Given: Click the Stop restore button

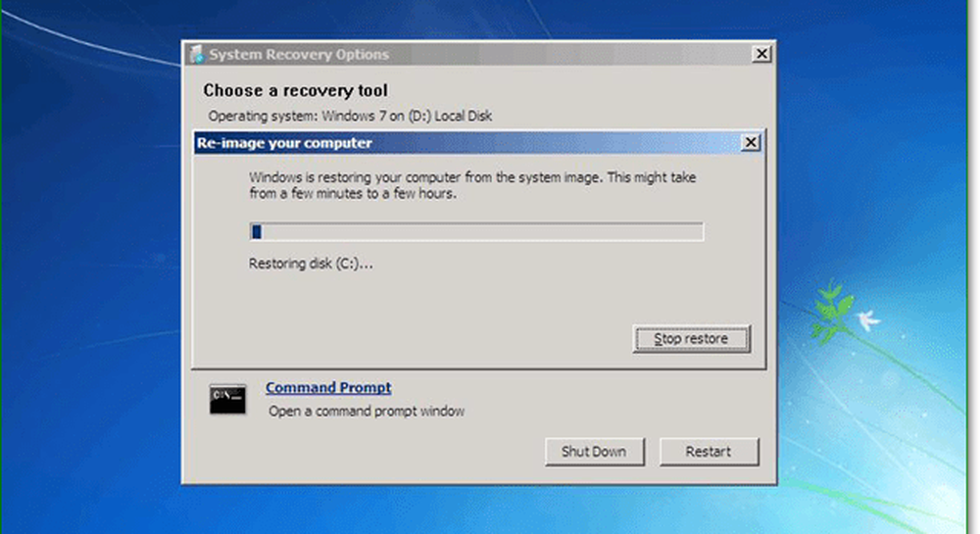Looking at the screenshot, I should [691, 338].
